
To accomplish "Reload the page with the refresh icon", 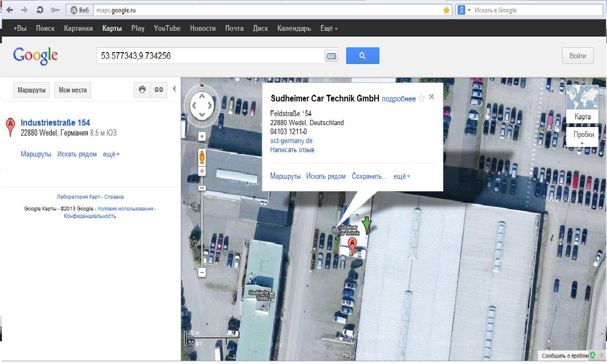I will click(x=40, y=10).
